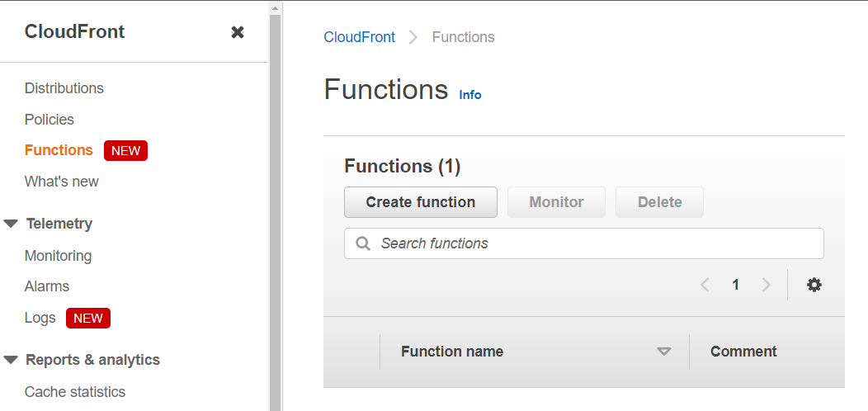Screen dimensions: 868x411
Task: Open What's new page
Action: click(61, 182)
